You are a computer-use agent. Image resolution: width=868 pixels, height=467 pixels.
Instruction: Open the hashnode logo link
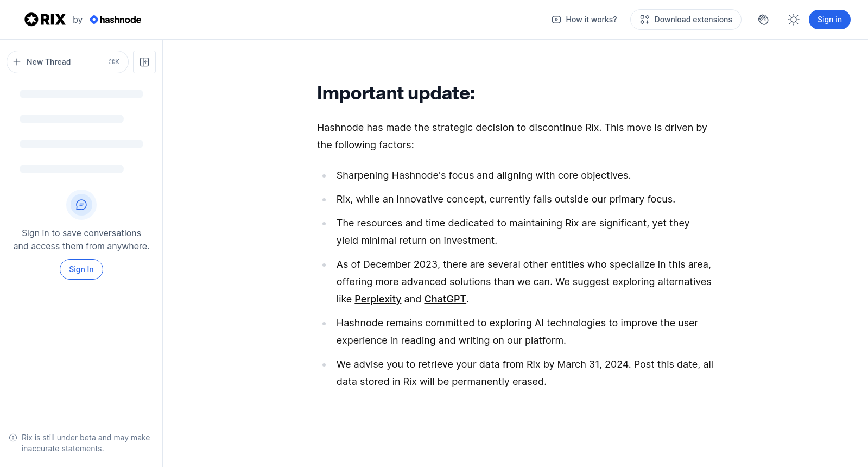115,20
